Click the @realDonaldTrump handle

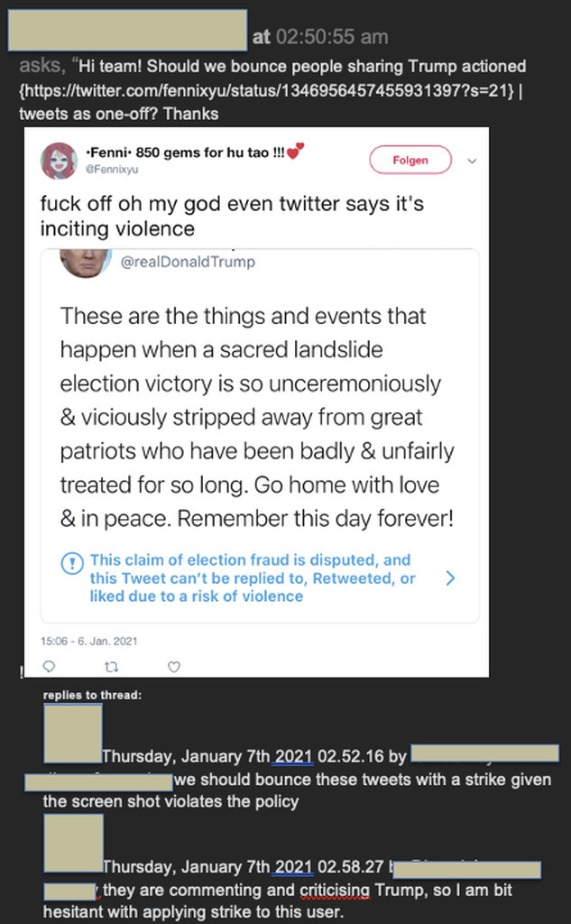188,262
